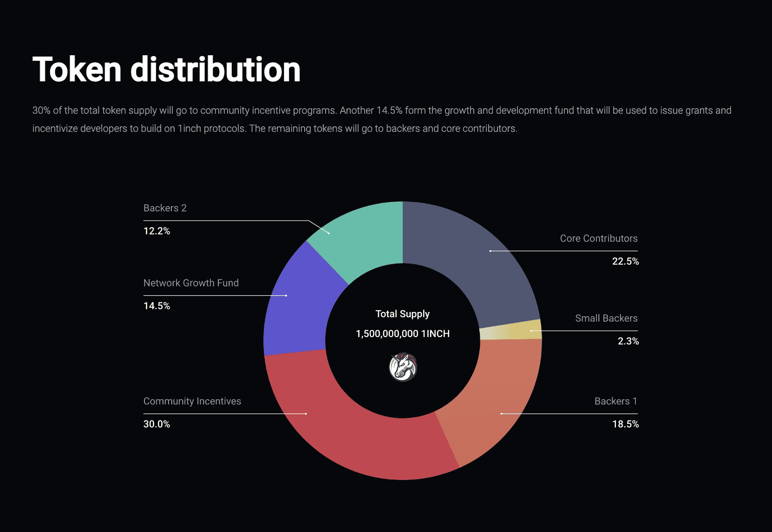Click the 14.5% percentage value
Screen dimensions: 772x532
157,306
